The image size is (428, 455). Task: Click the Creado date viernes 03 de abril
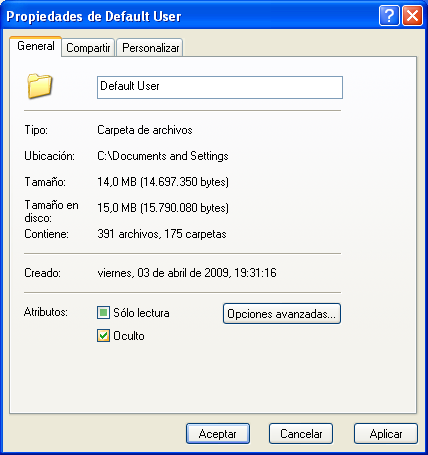(x=187, y=273)
